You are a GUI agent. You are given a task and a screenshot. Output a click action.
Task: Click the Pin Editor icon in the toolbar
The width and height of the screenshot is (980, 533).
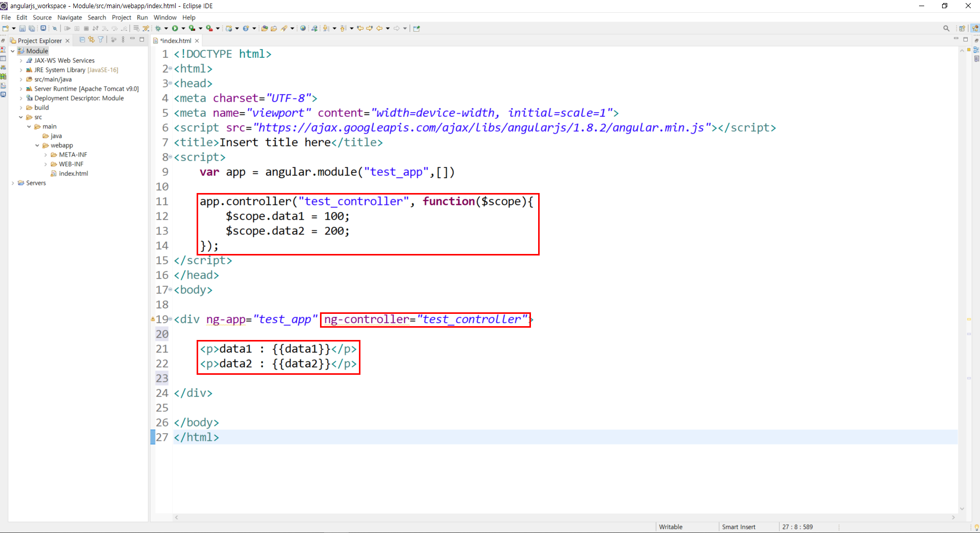[x=416, y=28]
